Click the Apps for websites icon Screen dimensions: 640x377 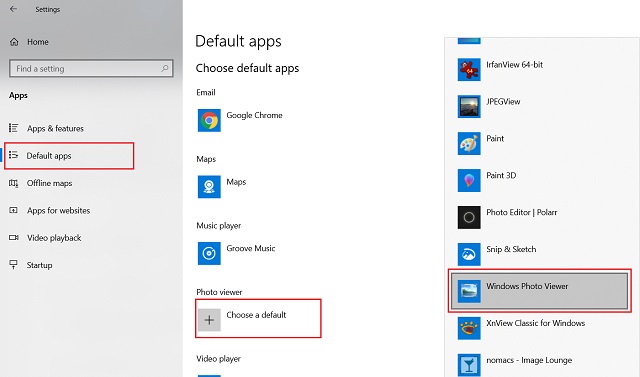tap(13, 210)
